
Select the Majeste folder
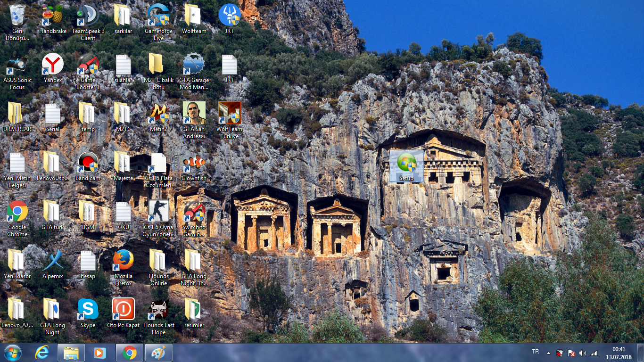coord(123,166)
